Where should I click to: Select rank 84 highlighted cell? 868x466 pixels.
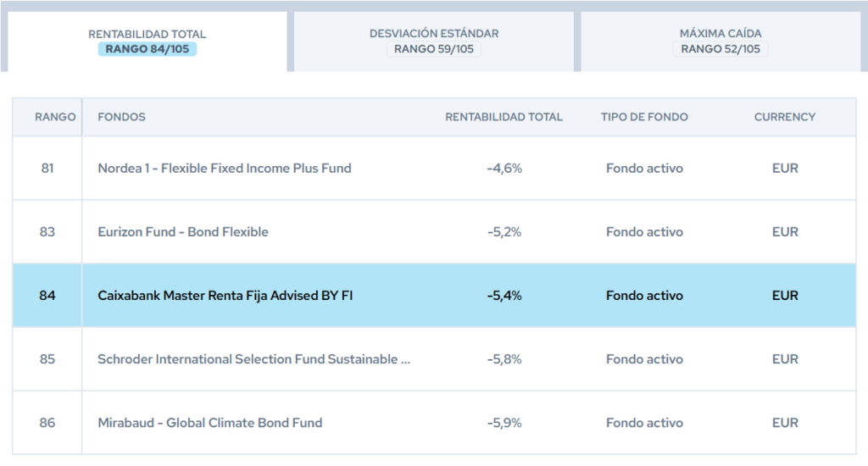[47, 296]
